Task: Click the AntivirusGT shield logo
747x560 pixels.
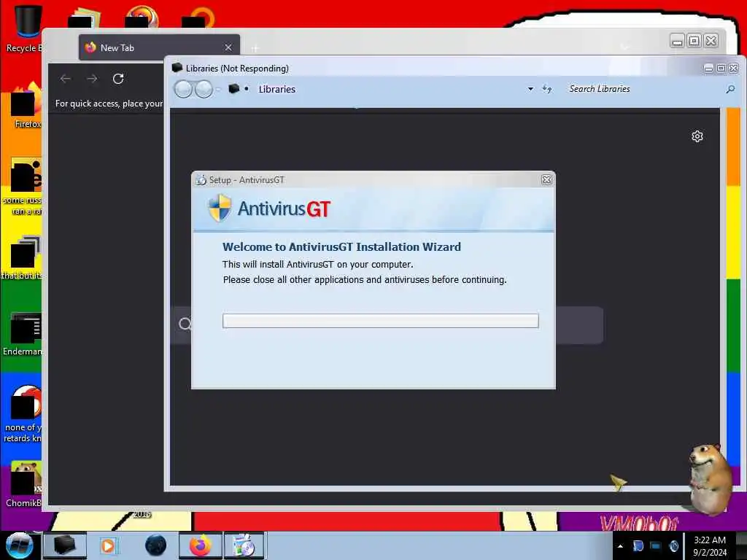Action: point(220,208)
